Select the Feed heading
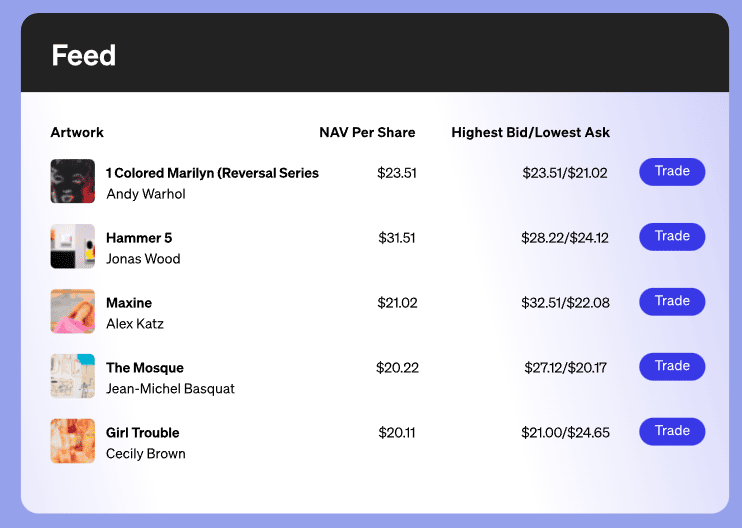This screenshot has width=742, height=528. click(84, 55)
